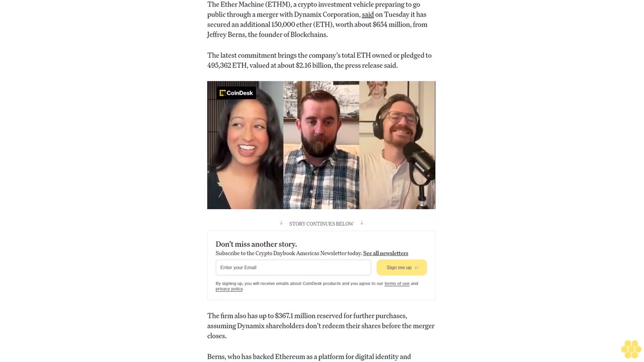This screenshot has height=362, width=644.
Task: Click the paragraph mentioning $367.1 million reserved
Action: (321, 326)
